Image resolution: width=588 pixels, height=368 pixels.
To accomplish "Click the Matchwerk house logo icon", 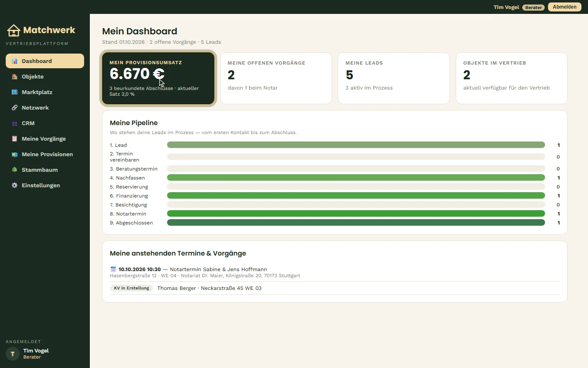I will (13, 30).
